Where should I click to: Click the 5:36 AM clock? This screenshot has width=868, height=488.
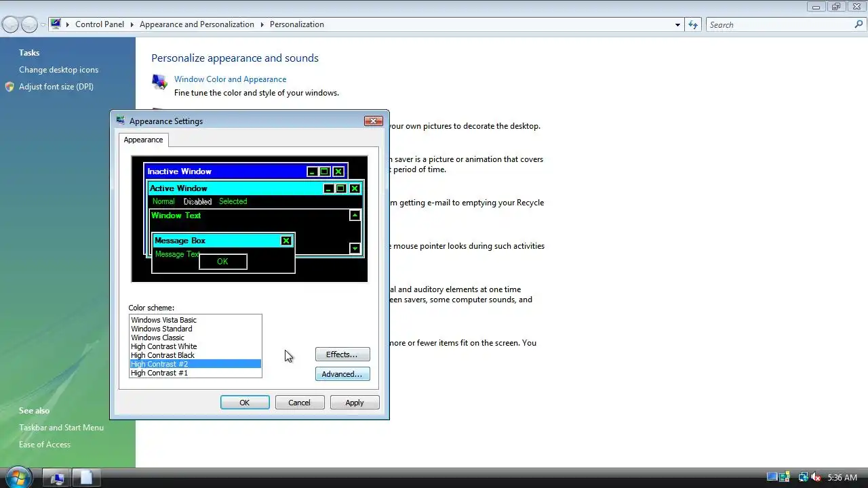pos(842,478)
